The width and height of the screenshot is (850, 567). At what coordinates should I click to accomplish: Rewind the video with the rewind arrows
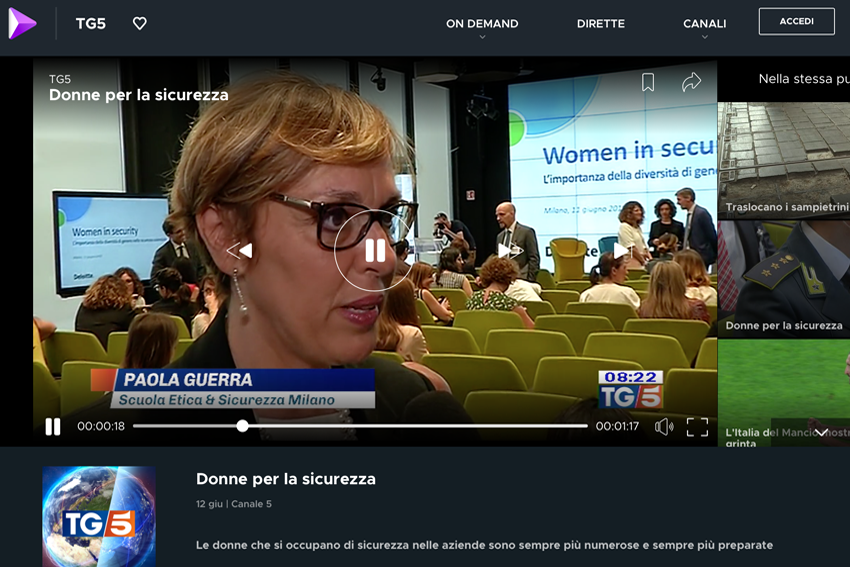pyautogui.click(x=240, y=250)
